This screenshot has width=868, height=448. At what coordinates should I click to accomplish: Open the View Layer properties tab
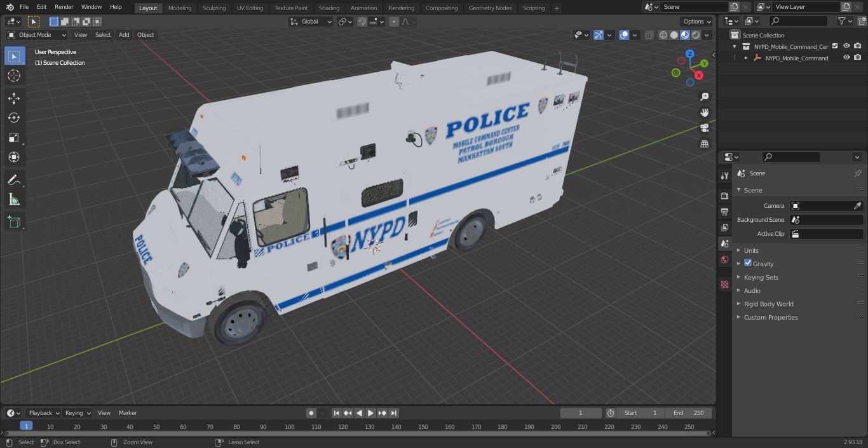click(724, 227)
